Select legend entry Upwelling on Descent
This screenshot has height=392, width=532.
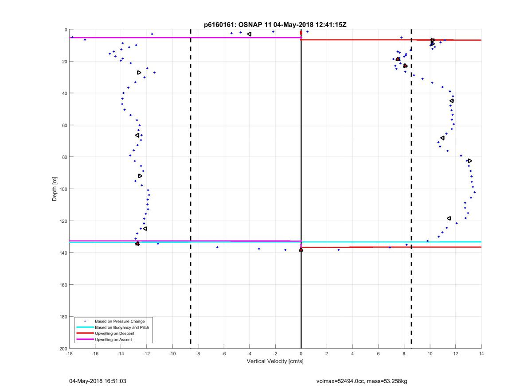tap(114, 333)
